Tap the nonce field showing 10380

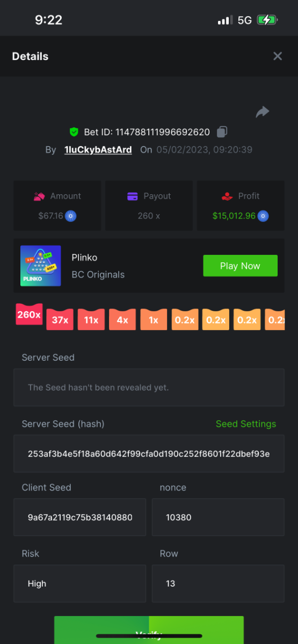click(218, 517)
